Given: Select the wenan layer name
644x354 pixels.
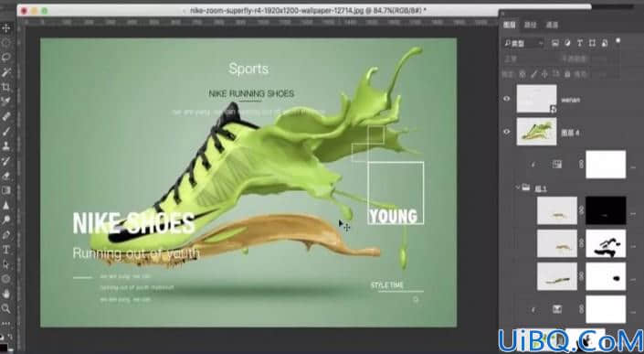Looking at the screenshot, I should point(571,100).
